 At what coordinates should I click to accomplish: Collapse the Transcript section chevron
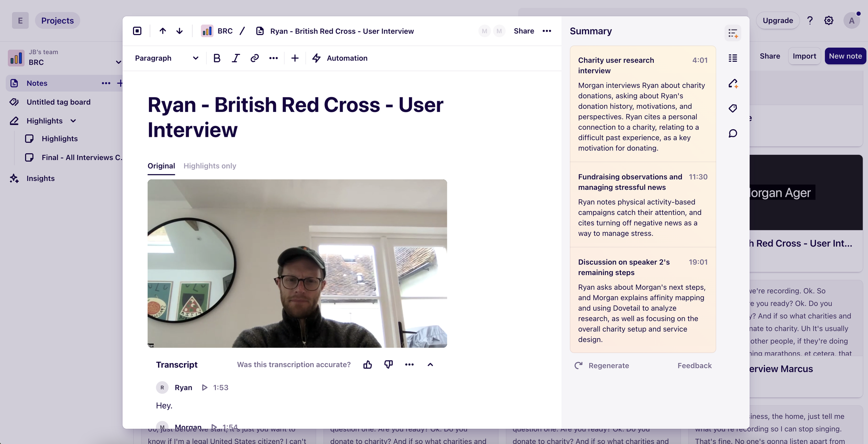(x=430, y=364)
